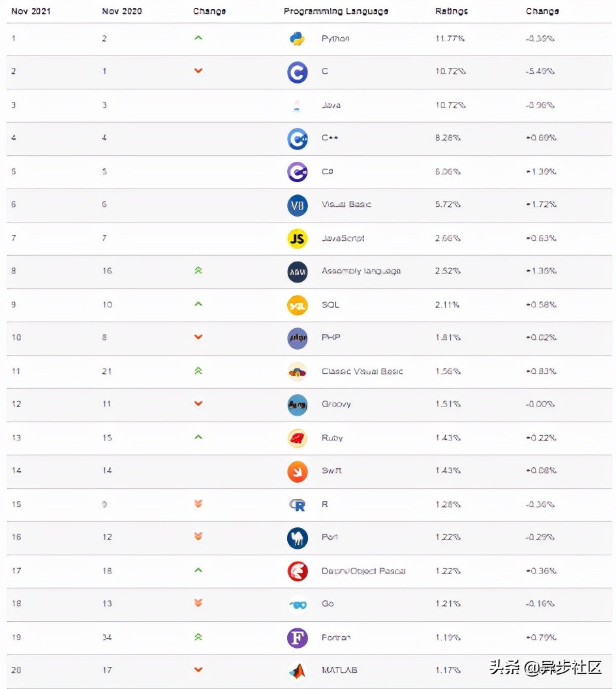Click the Assembly language ASM icon
Image resolution: width=616 pixels, height=689 pixels.
(298, 273)
